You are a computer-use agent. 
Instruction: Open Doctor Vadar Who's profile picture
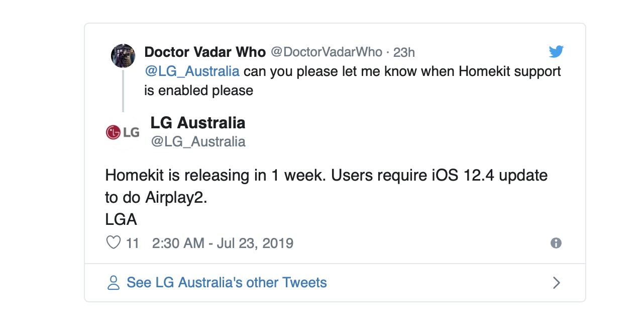click(x=123, y=56)
